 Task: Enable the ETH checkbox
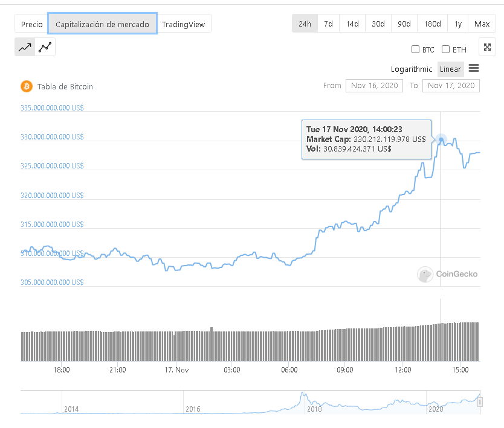pos(445,50)
